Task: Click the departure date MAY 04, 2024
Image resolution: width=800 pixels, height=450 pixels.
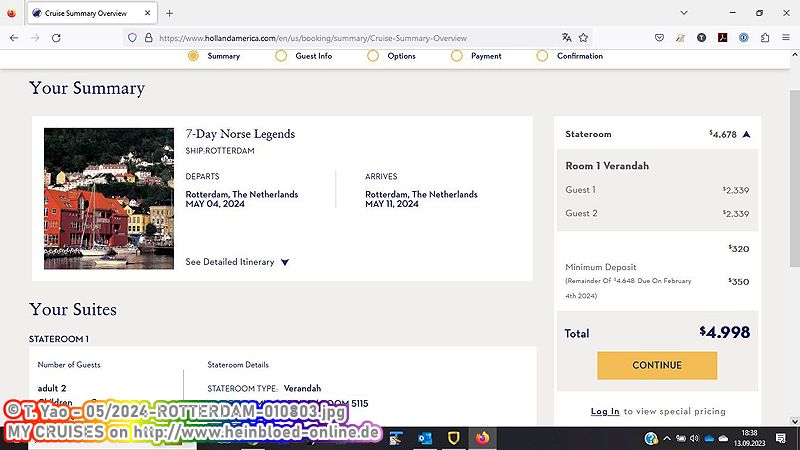Action: 215,204
